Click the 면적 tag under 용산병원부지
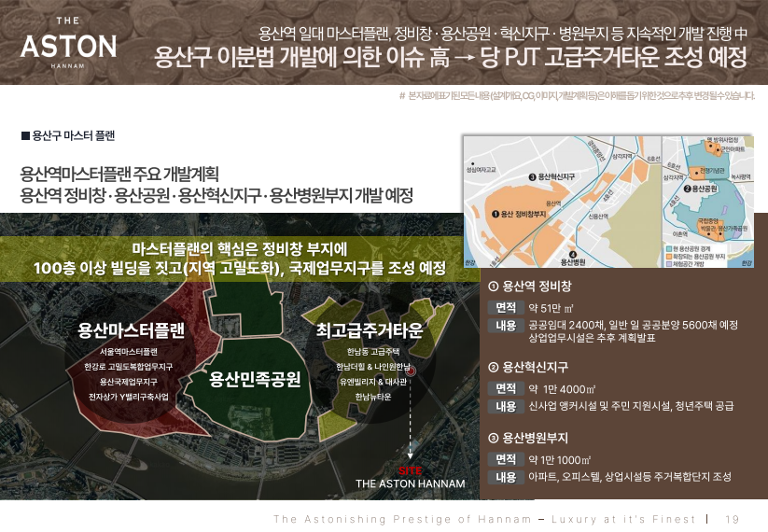Viewport: 768px width, 532px height. pos(506,459)
